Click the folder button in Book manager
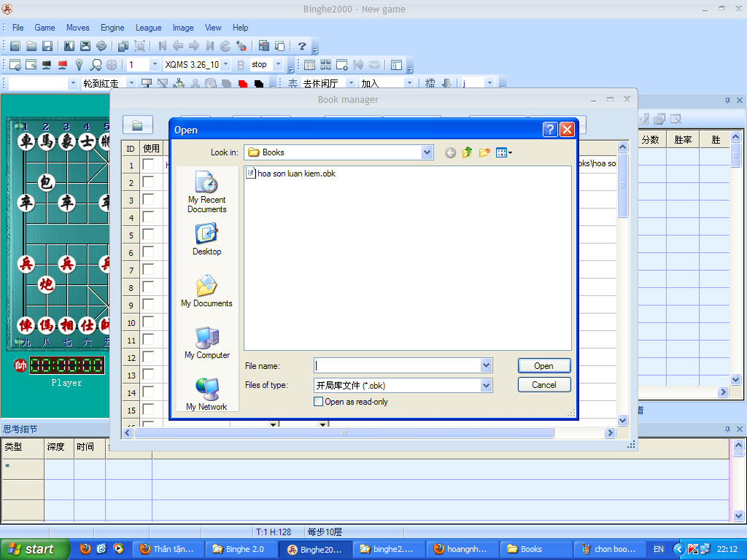 coord(138,125)
